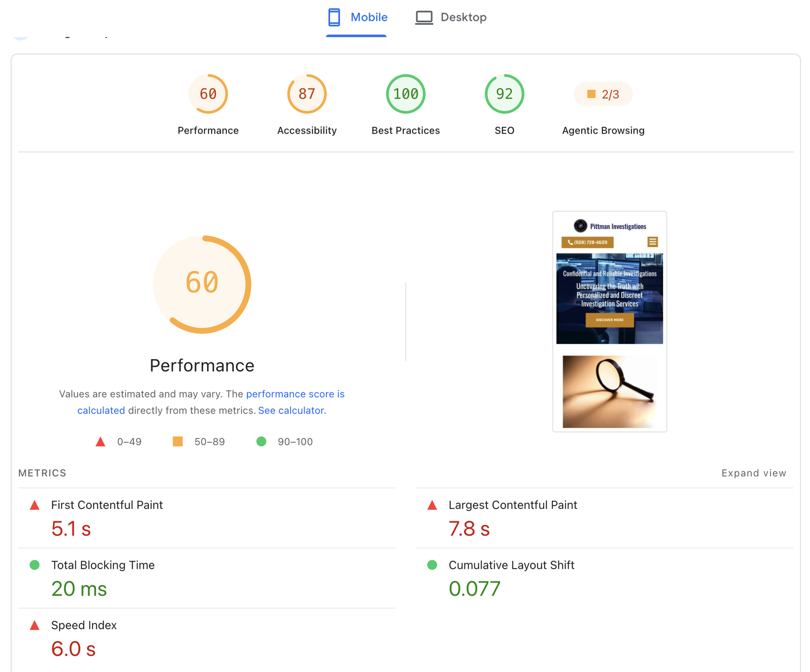Open the 'See calculator' link
This screenshot has width=810, height=672.
[x=291, y=411]
